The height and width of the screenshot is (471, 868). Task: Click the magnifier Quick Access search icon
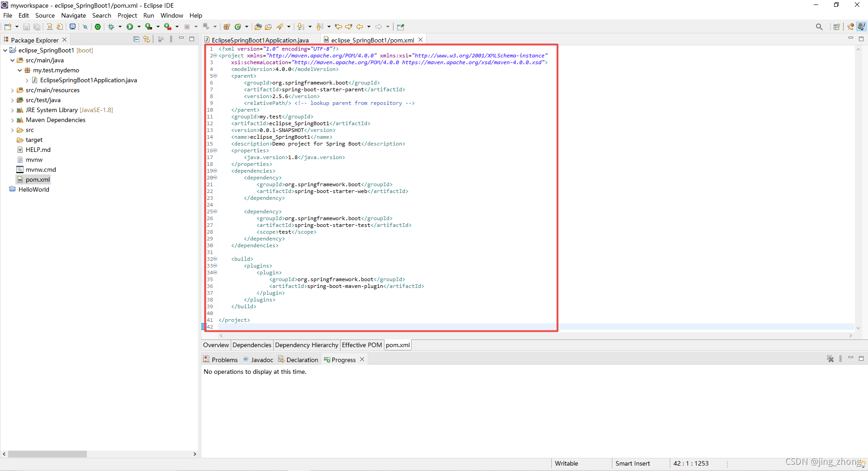point(819,27)
